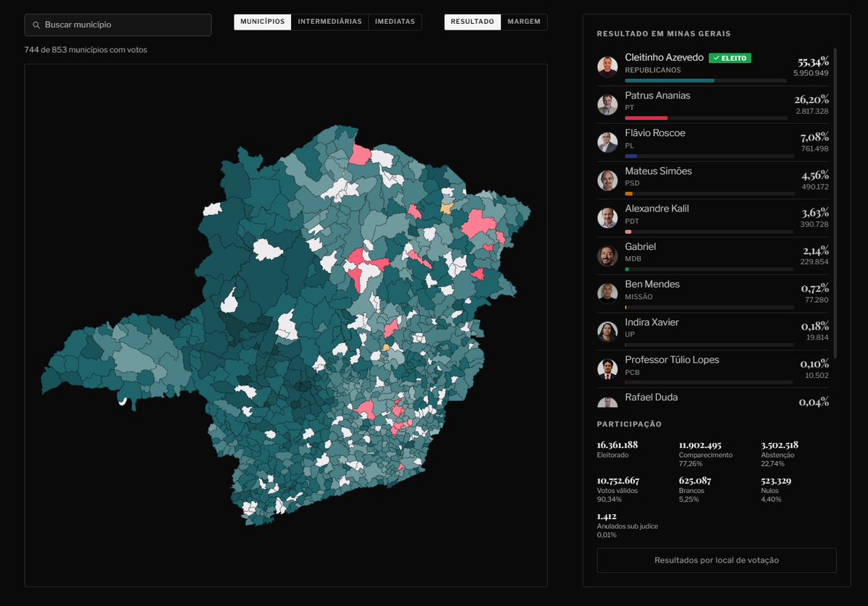The height and width of the screenshot is (606, 868).
Task: Open Cleitinho Azevedo's candidate photo
Action: coord(607,67)
